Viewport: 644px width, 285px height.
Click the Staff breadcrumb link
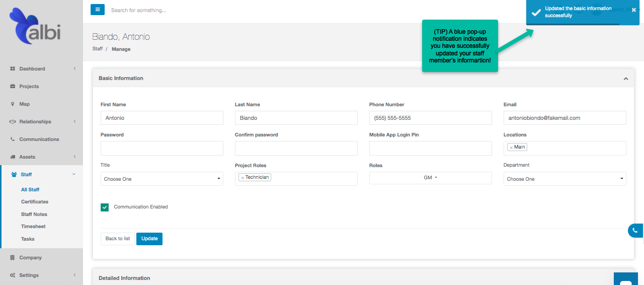(98, 49)
